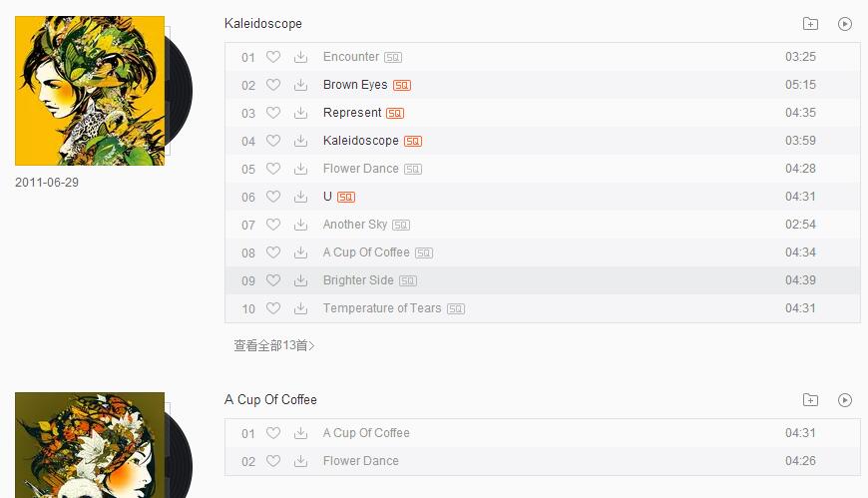
Task: Play the A Cup Of Coffee album
Action: click(x=844, y=400)
